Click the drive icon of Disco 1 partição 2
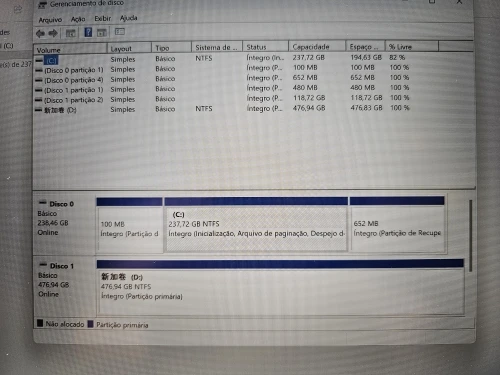The height and width of the screenshot is (375, 500). coord(39,100)
